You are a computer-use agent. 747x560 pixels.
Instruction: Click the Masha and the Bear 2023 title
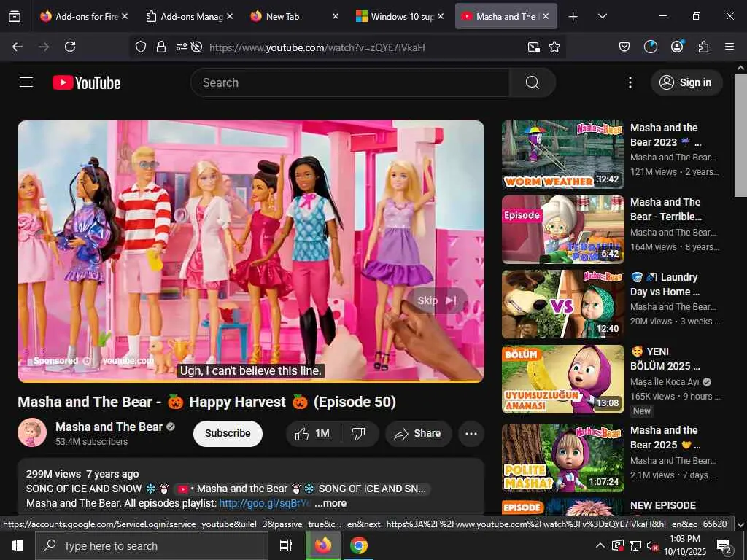pos(665,135)
